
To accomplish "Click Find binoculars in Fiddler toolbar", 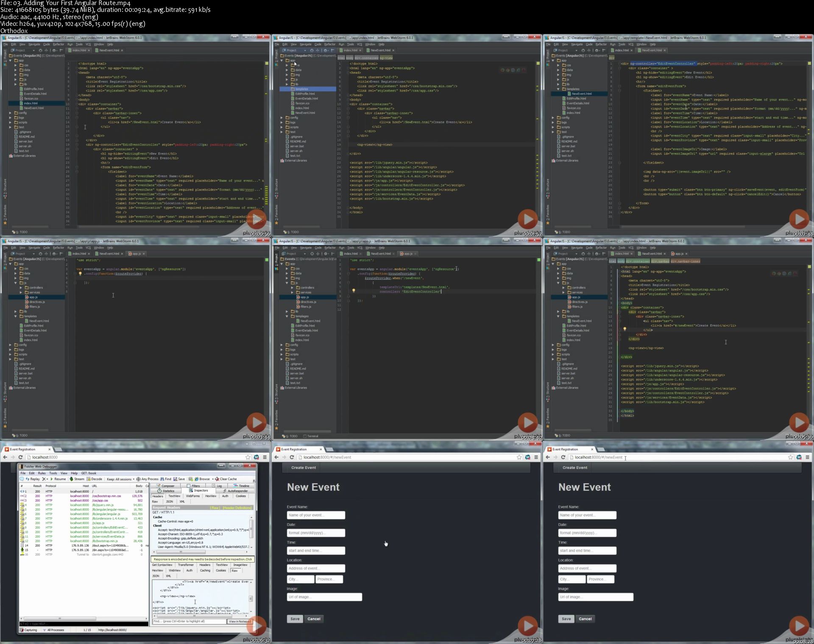I will [x=162, y=479].
